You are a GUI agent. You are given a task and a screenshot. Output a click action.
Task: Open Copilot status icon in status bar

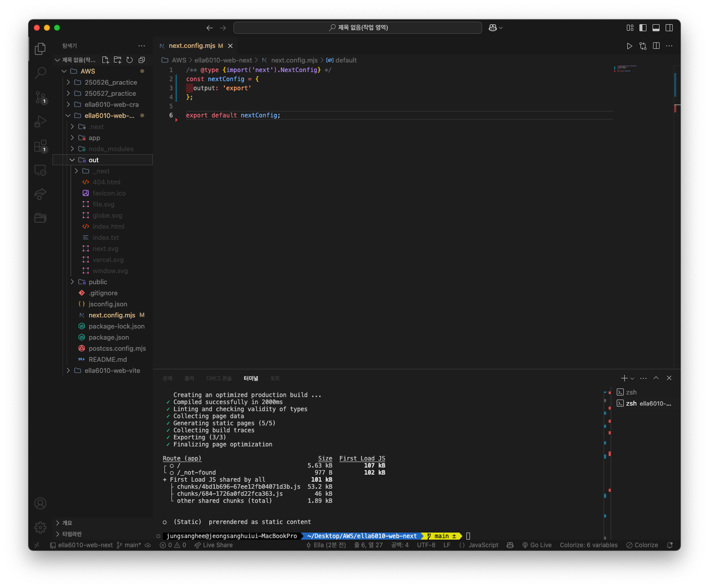[510, 545]
